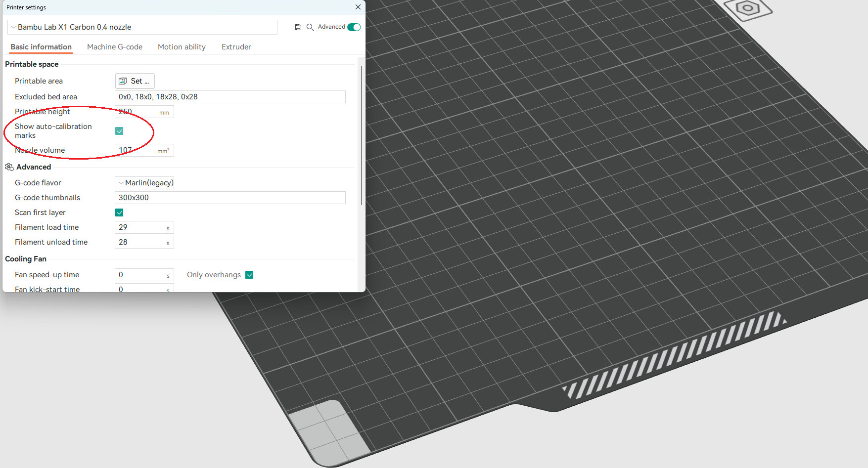Click the gear icon beside Advanced section

(9, 167)
